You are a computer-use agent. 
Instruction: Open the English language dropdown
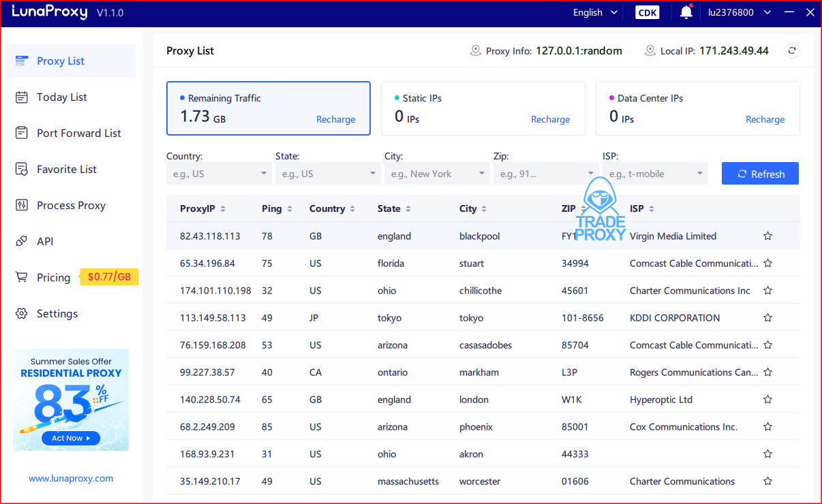pos(595,12)
